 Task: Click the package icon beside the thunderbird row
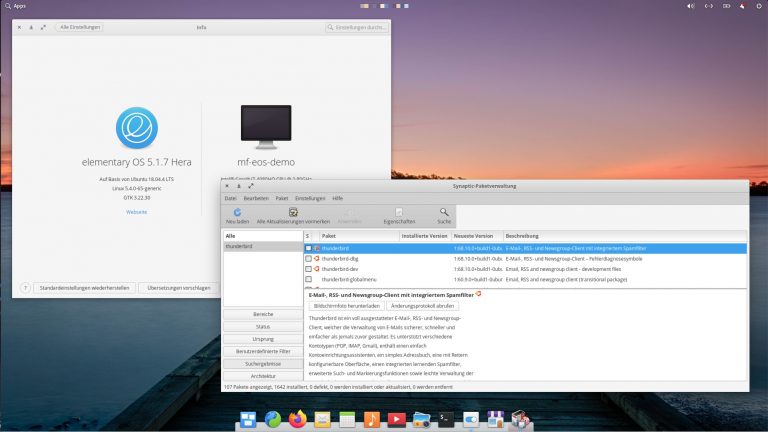pyautogui.click(x=316, y=248)
